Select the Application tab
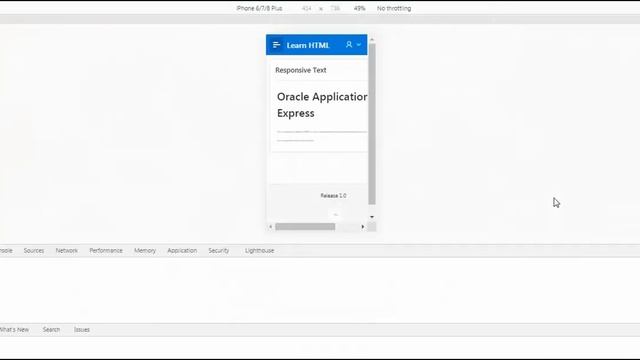Image resolution: width=640 pixels, height=360 pixels. 182,251
